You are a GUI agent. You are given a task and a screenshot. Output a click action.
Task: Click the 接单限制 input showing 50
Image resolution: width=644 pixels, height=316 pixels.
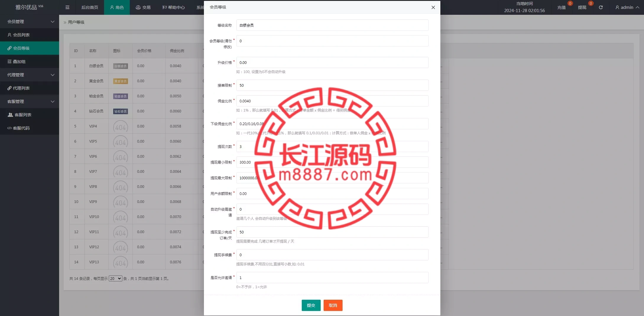click(x=332, y=85)
